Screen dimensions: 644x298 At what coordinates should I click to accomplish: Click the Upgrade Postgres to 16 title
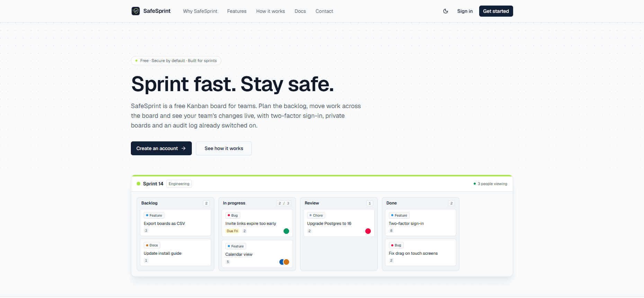click(329, 223)
